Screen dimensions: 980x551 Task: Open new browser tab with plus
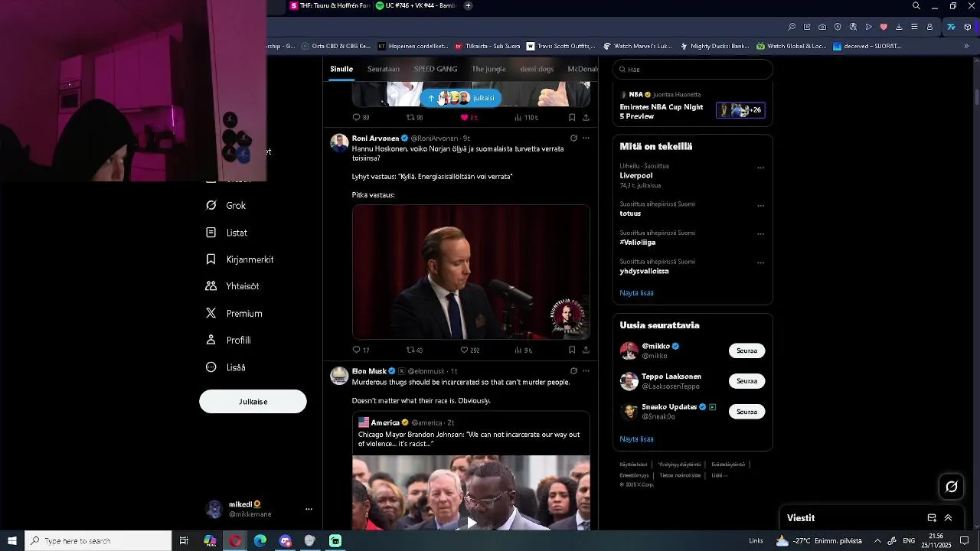[x=468, y=5]
